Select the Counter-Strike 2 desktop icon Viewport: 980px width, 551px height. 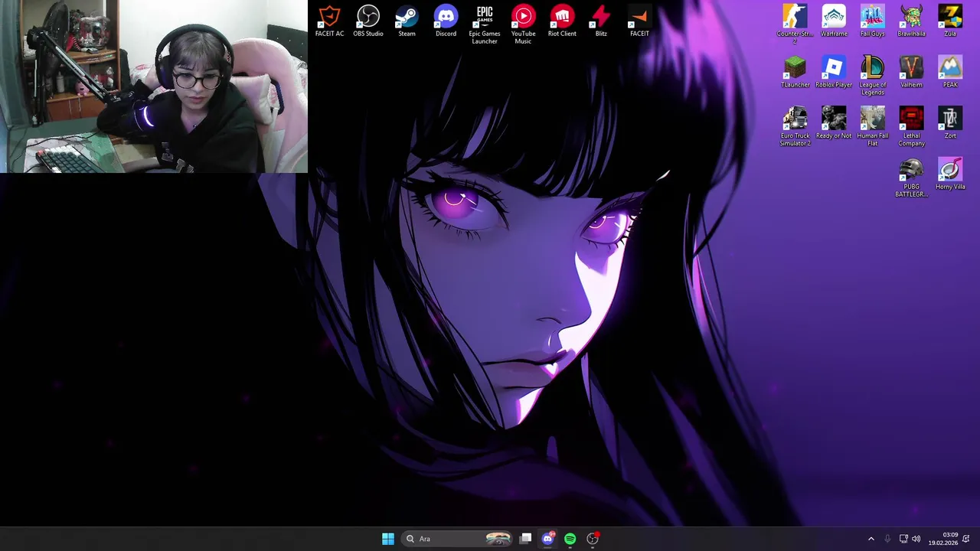[x=795, y=23]
